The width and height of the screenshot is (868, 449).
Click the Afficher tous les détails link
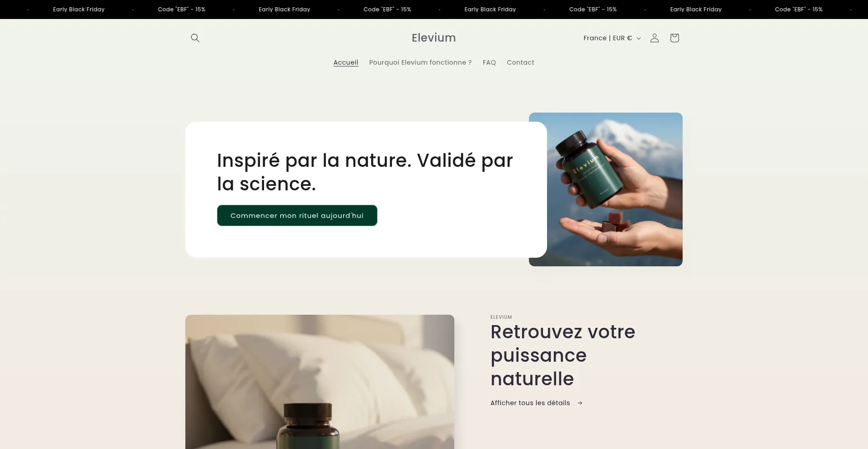(530, 403)
